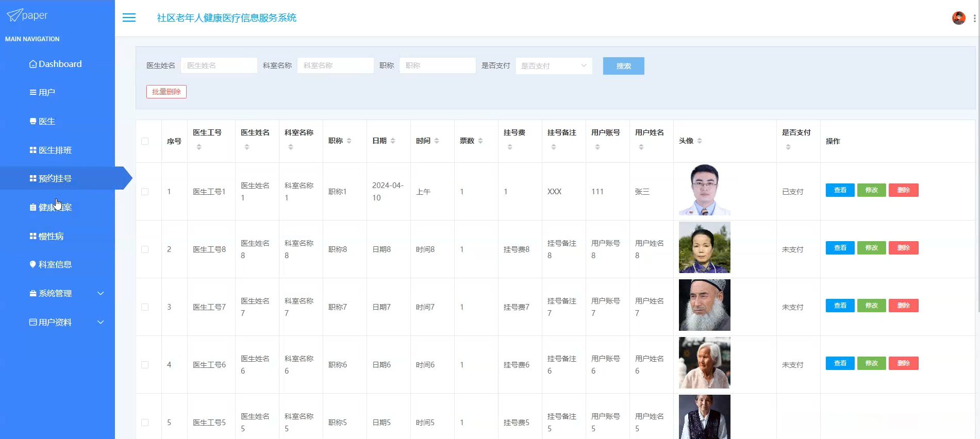Check the row with 医生工号1
This screenshot has width=980, height=439.
[x=145, y=192]
